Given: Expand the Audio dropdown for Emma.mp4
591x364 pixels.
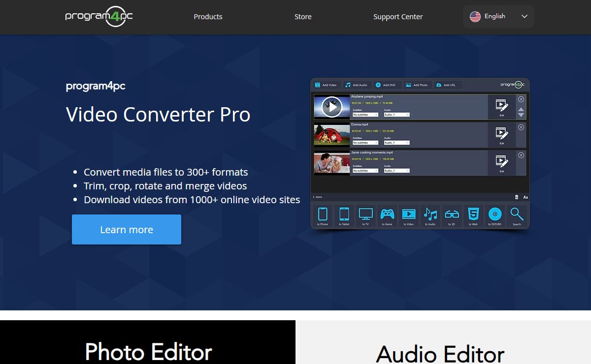Looking at the screenshot, I should (396, 143).
